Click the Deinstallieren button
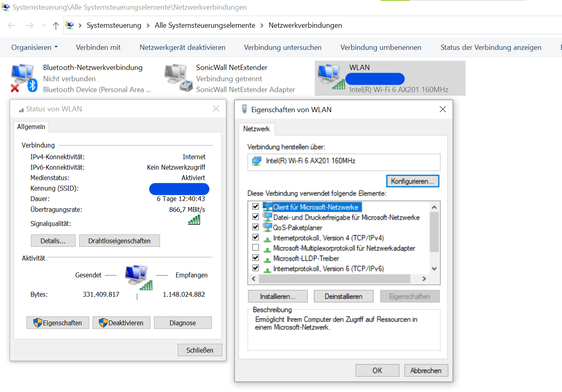Viewport: 562px width, 392px height. [344, 296]
